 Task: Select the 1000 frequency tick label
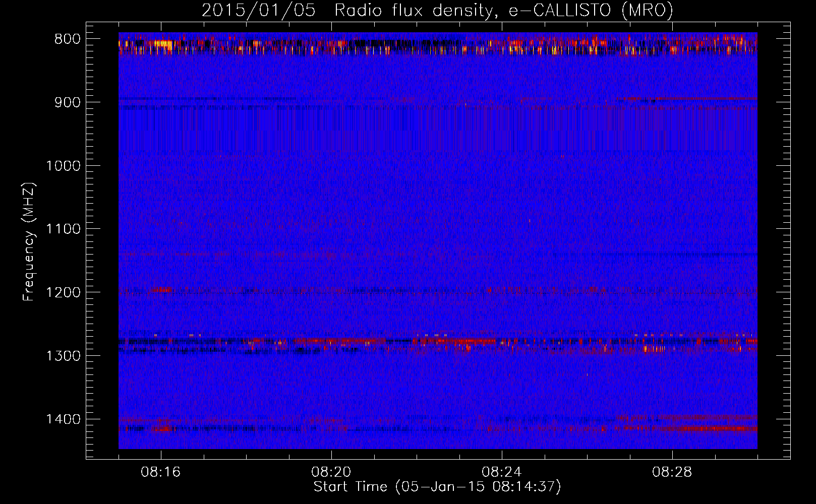[x=63, y=166]
